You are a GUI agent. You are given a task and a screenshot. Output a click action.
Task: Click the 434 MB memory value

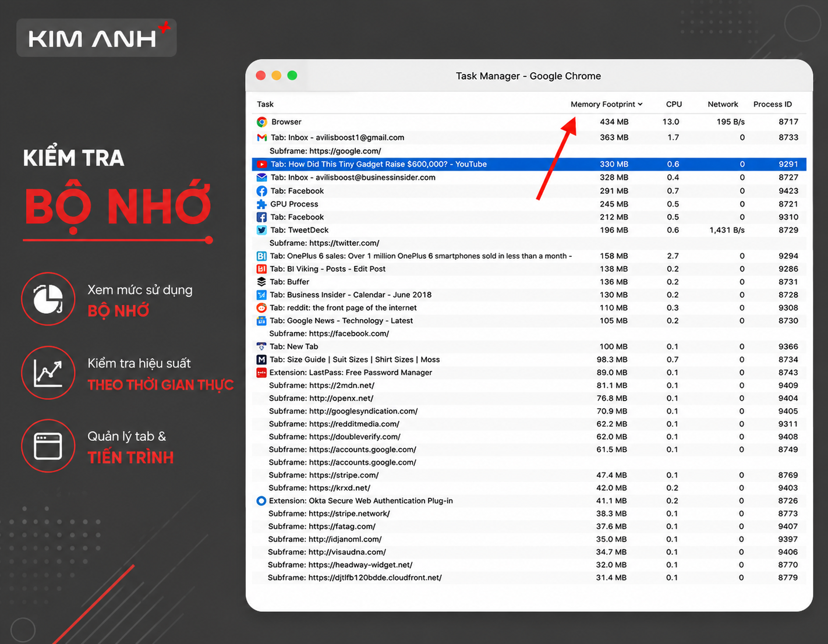[614, 122]
